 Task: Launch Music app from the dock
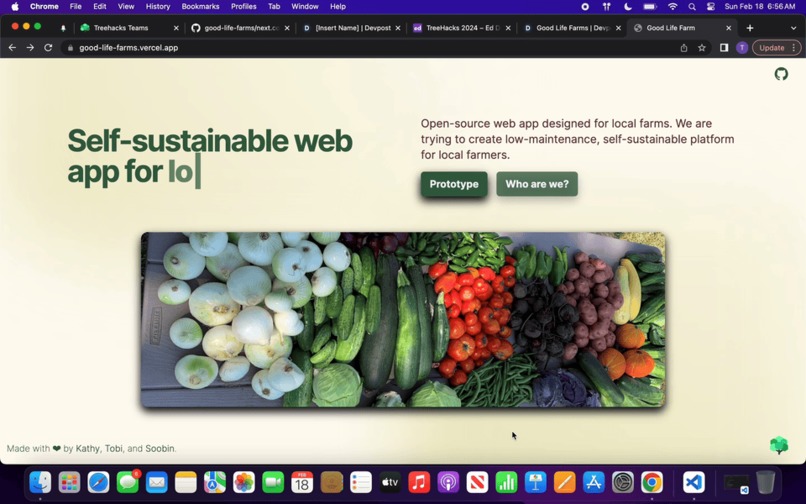point(419,482)
